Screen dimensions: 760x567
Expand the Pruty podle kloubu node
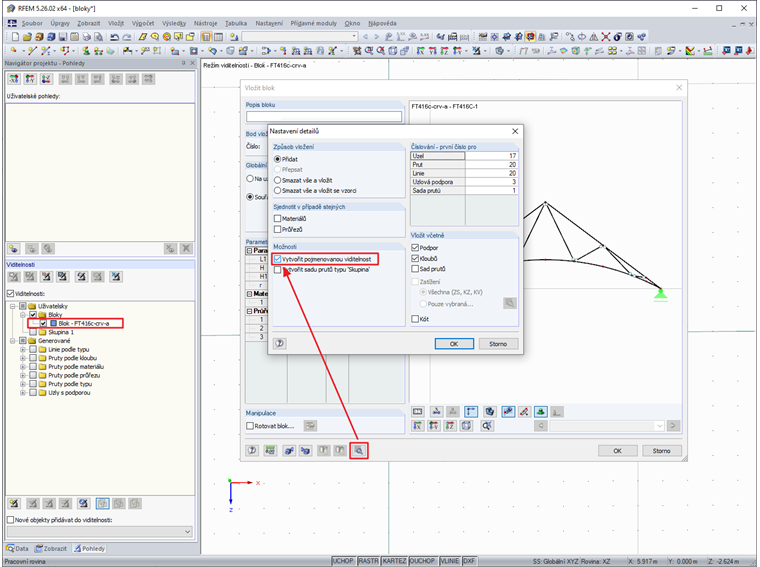point(23,358)
